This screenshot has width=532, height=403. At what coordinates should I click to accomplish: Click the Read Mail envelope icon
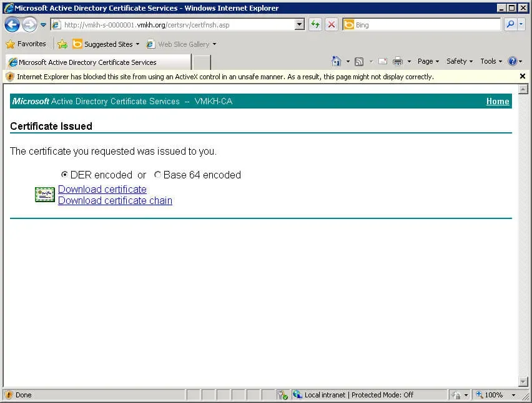[383, 61]
